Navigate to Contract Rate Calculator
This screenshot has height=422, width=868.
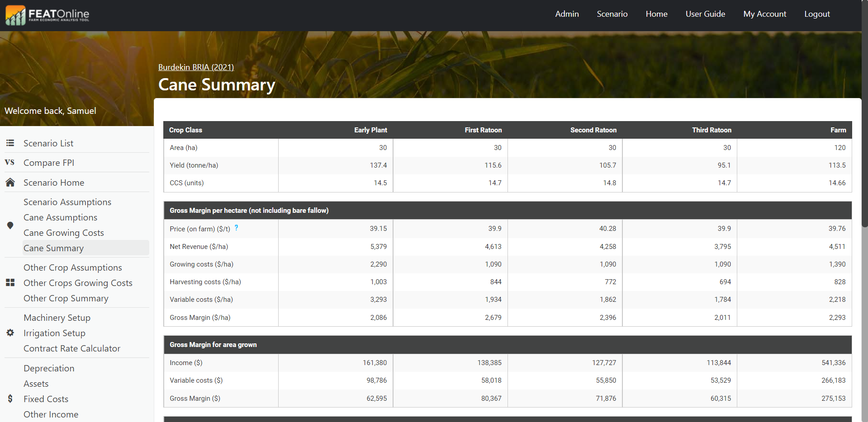click(72, 348)
